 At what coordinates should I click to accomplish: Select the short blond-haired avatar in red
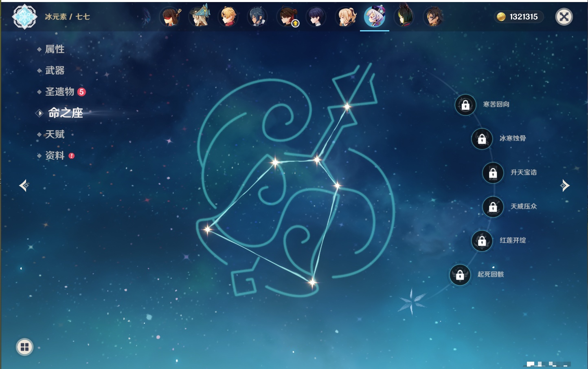tap(228, 17)
